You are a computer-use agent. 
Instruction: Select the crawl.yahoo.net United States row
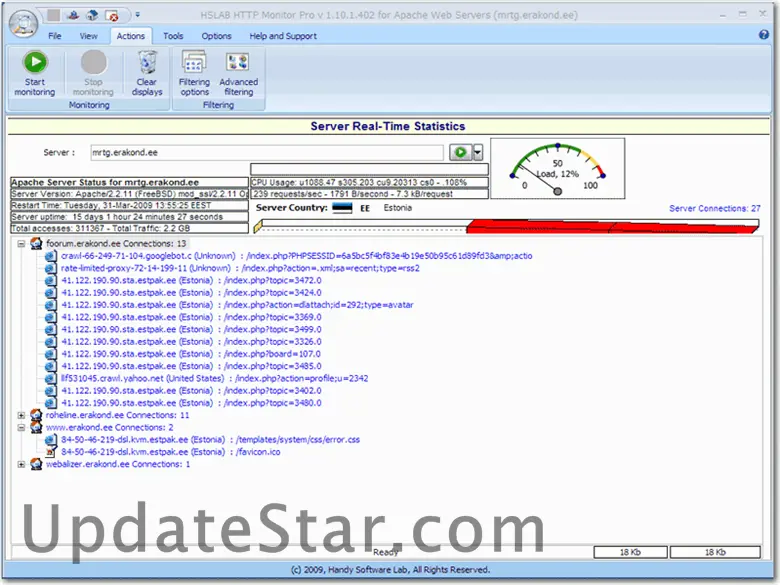(215, 378)
